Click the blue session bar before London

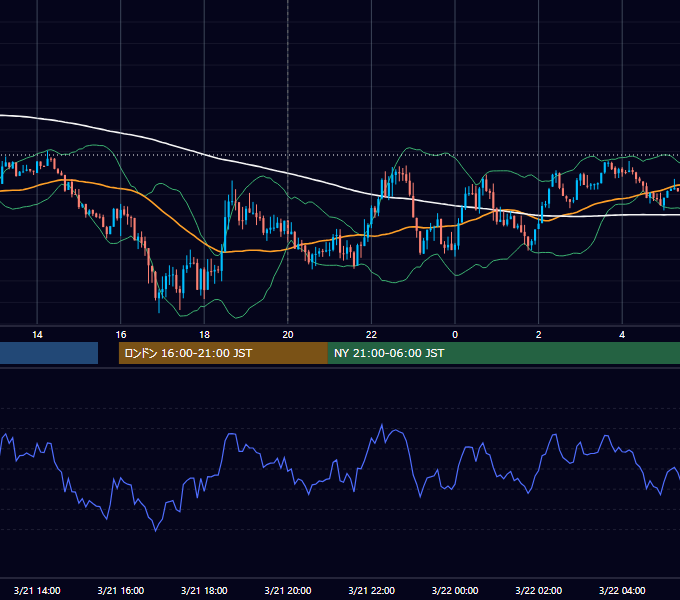[49, 353]
